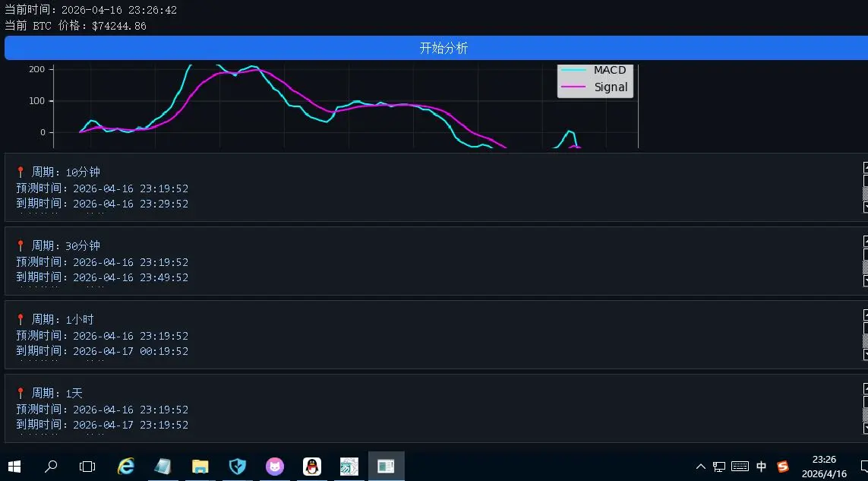
Task: Click 预测时间 line in 1天 panel
Action: tap(103, 410)
